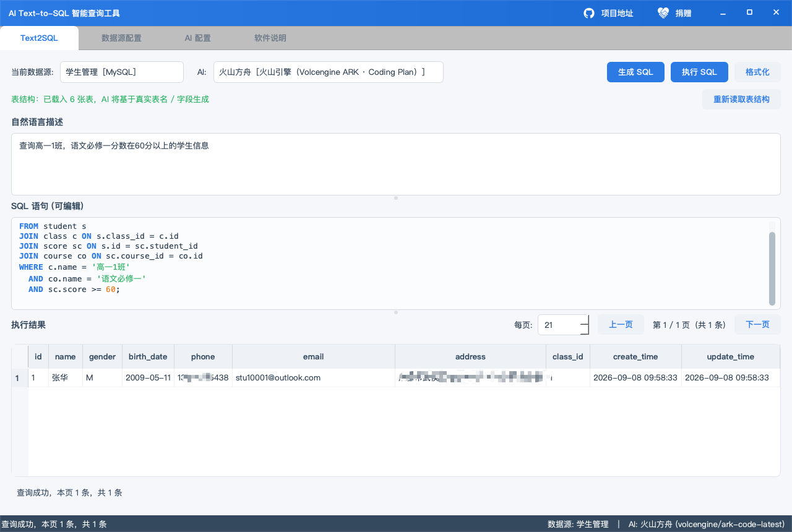Click the 查询成功 message below results table
792x532 pixels.
(69, 492)
